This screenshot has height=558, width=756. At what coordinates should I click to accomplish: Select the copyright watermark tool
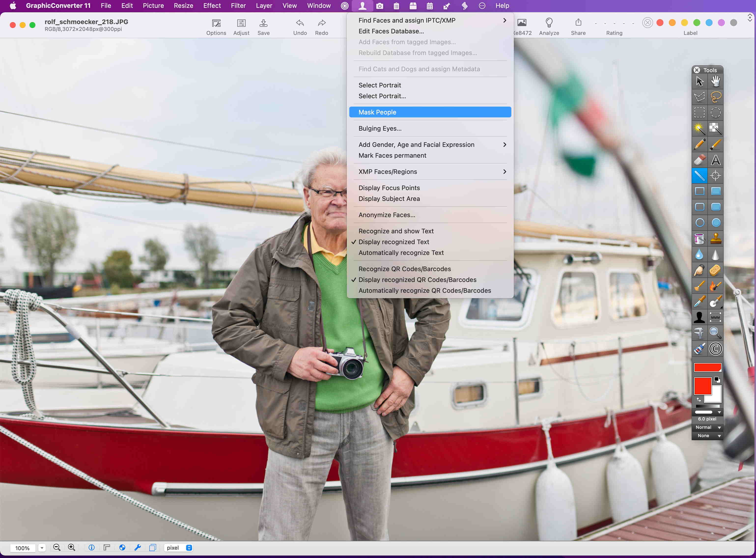(715, 349)
